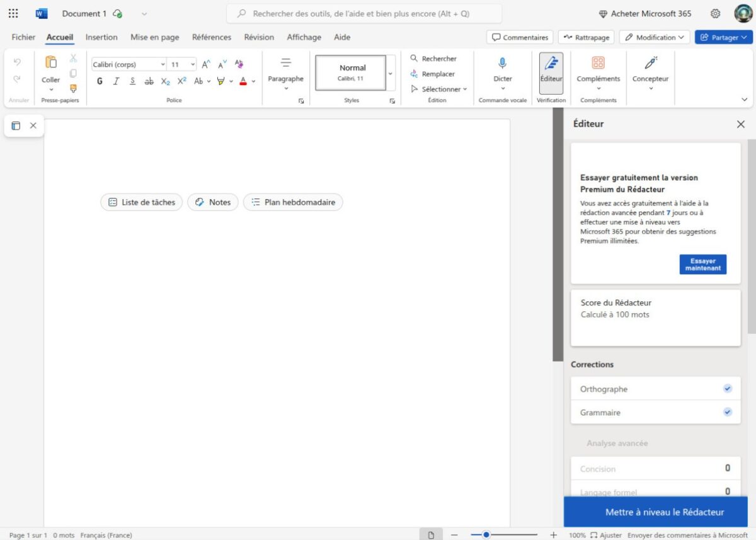756x540 pixels.
Task: Switch to the Affichage tab
Action: [x=304, y=37]
